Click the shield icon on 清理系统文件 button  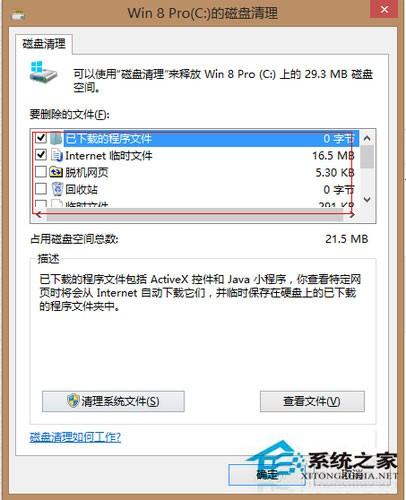point(73,401)
